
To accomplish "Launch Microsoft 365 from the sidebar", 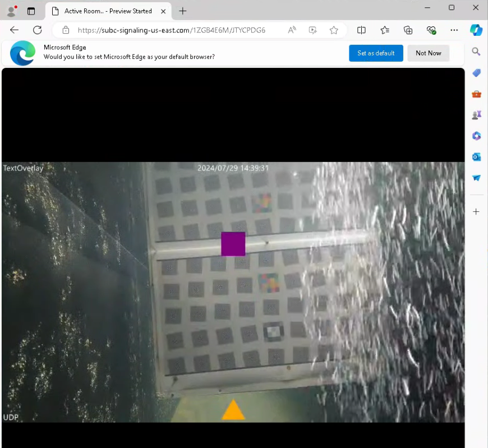I will [x=476, y=136].
